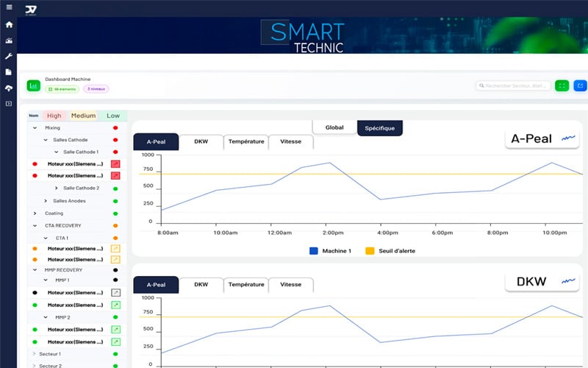Go to Home via sidebar icon
Image resolution: width=588 pixels, height=368 pixels.
(x=9, y=24)
